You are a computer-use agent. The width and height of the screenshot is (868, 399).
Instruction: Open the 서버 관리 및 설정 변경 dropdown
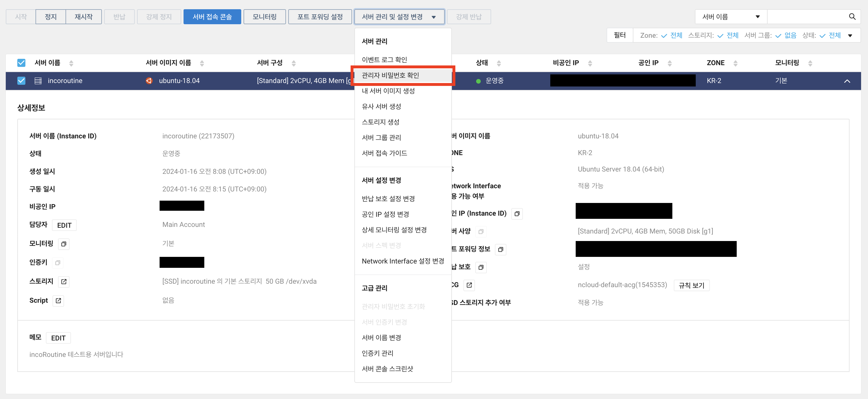399,16
